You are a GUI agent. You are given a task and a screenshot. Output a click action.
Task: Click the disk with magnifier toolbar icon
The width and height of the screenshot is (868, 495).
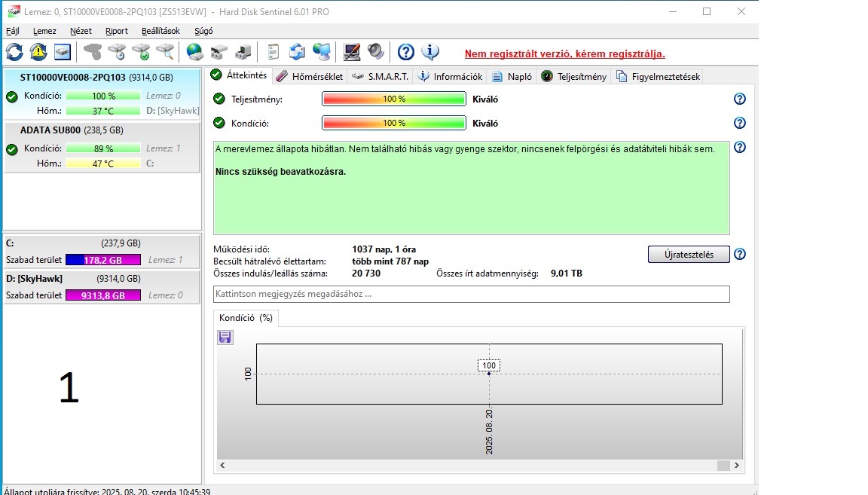[x=166, y=52]
